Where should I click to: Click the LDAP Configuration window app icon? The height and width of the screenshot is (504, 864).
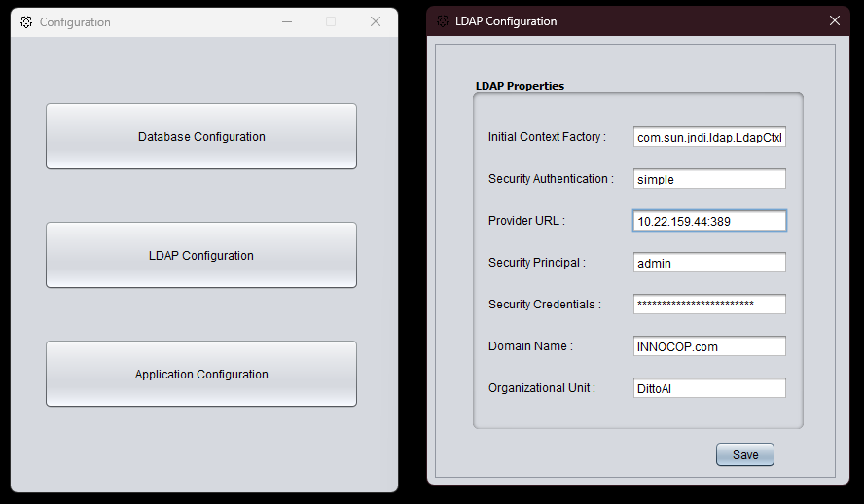click(443, 21)
